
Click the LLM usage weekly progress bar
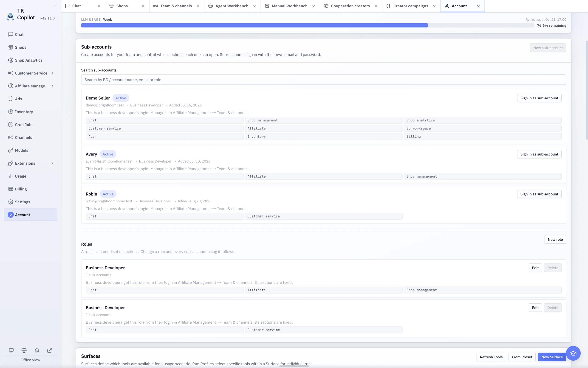point(307,25)
